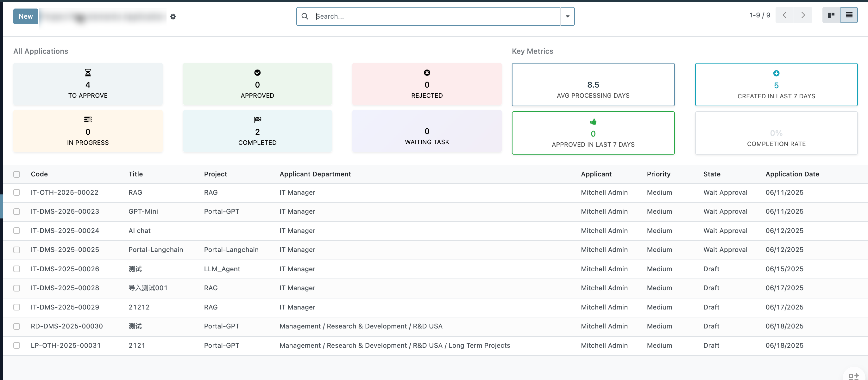Select the List view icon
The height and width of the screenshot is (380, 868).
pos(849,15)
